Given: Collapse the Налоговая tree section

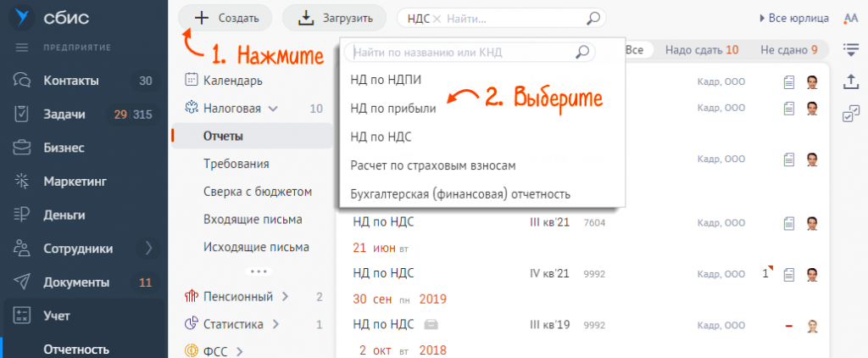Looking at the screenshot, I should point(272,109).
